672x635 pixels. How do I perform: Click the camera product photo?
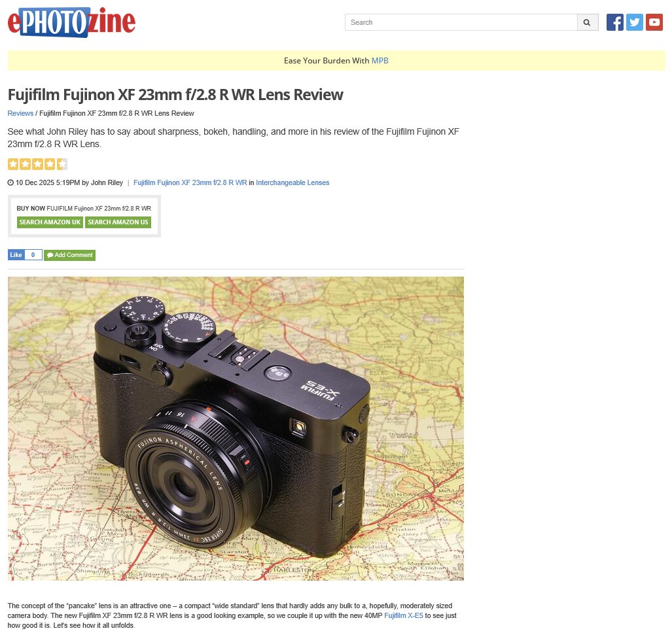pyautogui.click(x=236, y=428)
